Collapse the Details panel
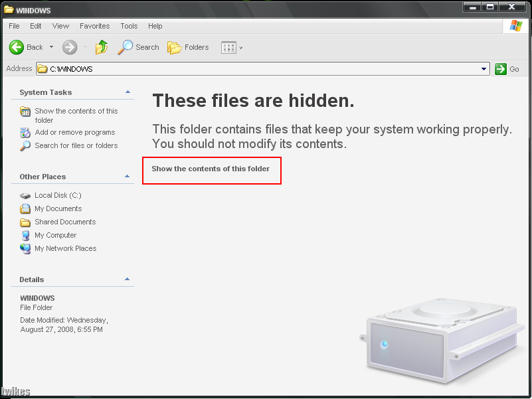The height and width of the screenshot is (399, 532). coord(128,279)
